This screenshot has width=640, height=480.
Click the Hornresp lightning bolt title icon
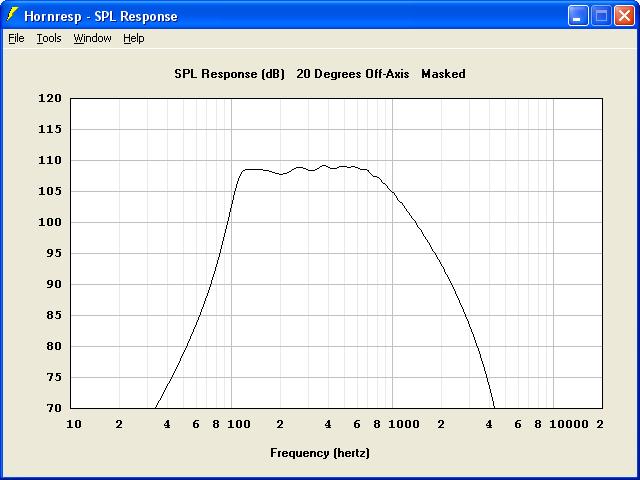(x=13, y=15)
